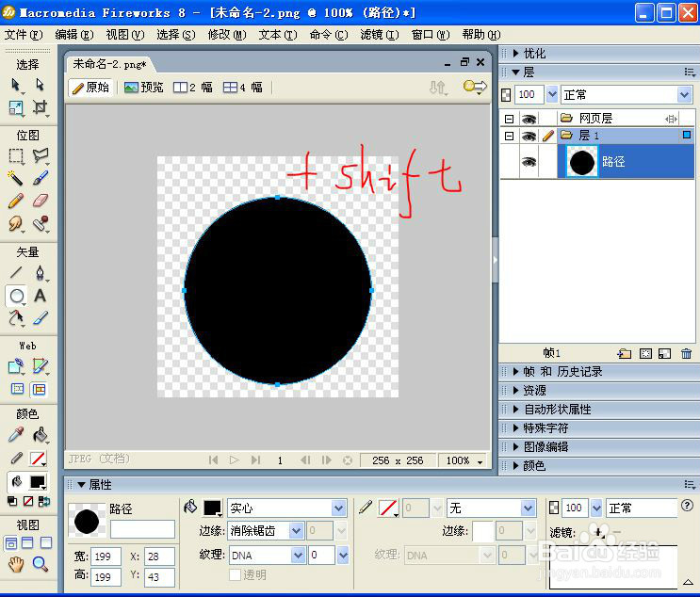700x597 pixels.
Task: Select the Hand pan tool
Action: 16,564
